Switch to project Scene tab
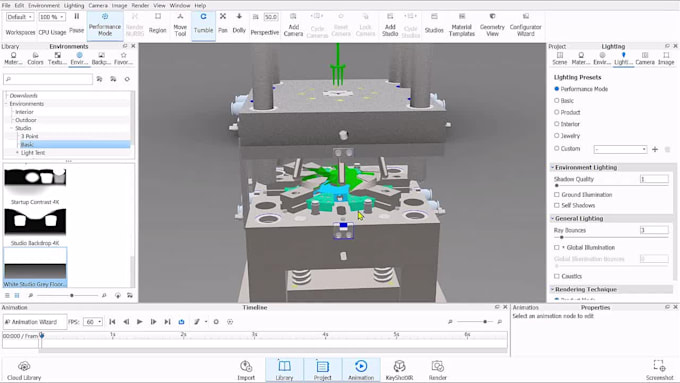Viewport: 680px width, 383px height. [559, 59]
